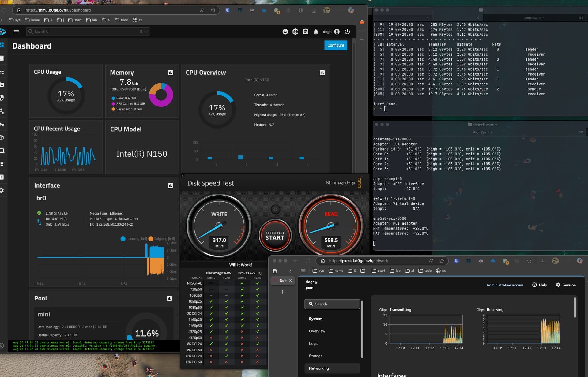Click the TrueNAS feedback smiley icon
Screen dimensions: 588x377
[x=285, y=32]
